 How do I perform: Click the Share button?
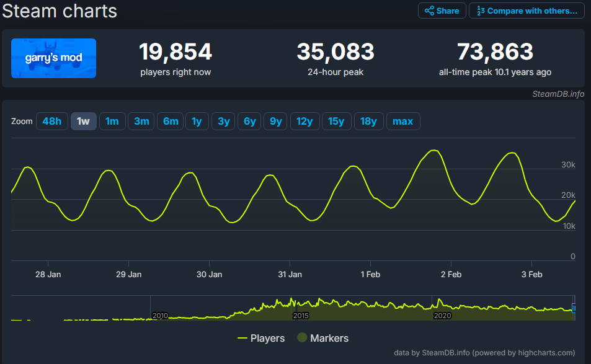442,11
